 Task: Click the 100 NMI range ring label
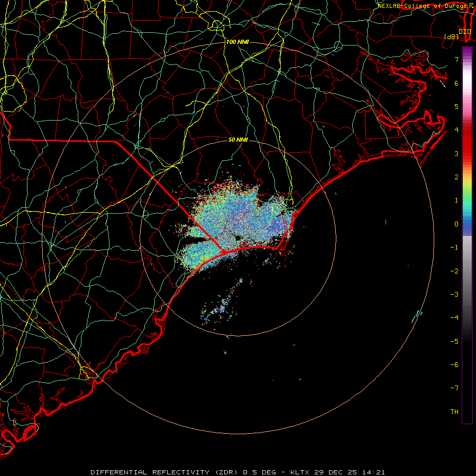click(x=237, y=42)
